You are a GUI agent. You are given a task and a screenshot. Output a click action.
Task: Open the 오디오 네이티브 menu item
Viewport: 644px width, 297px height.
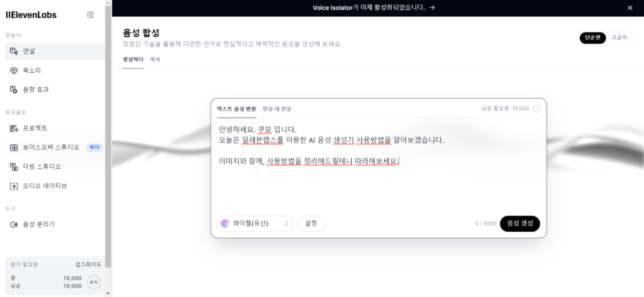click(x=55, y=186)
